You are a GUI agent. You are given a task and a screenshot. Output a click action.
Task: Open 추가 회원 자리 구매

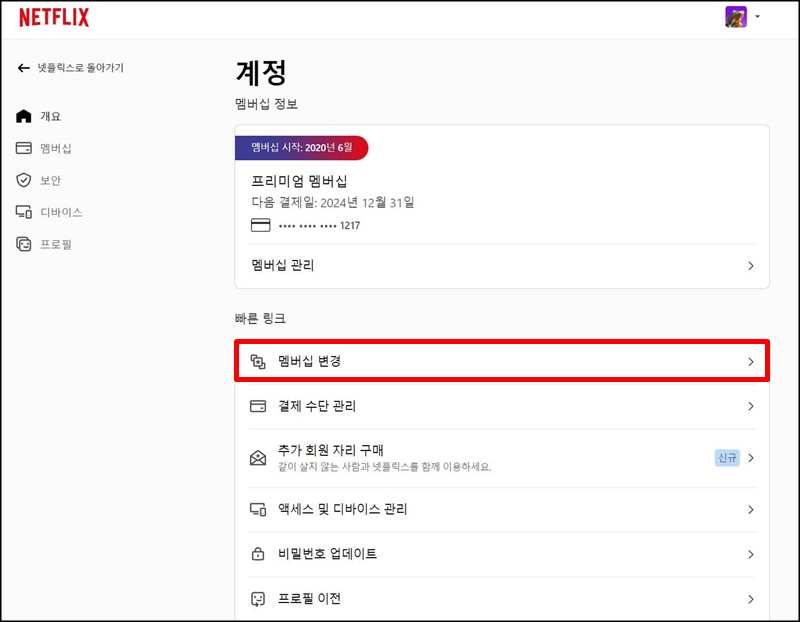502,458
